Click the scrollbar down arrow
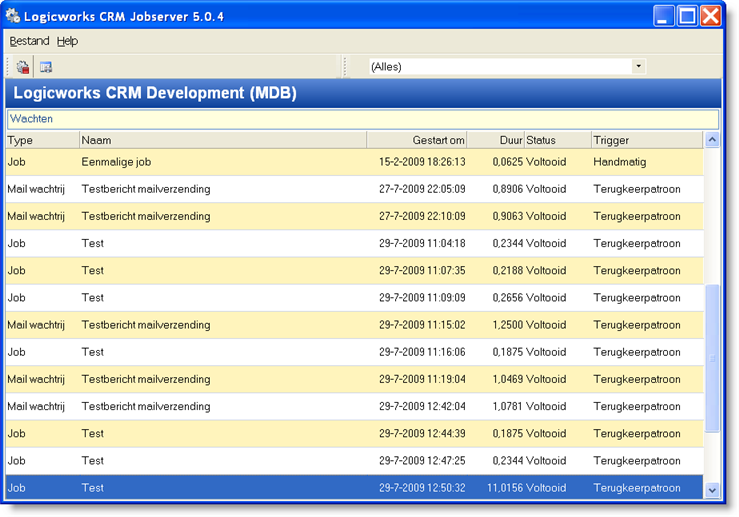The image size is (739, 517). (712, 490)
